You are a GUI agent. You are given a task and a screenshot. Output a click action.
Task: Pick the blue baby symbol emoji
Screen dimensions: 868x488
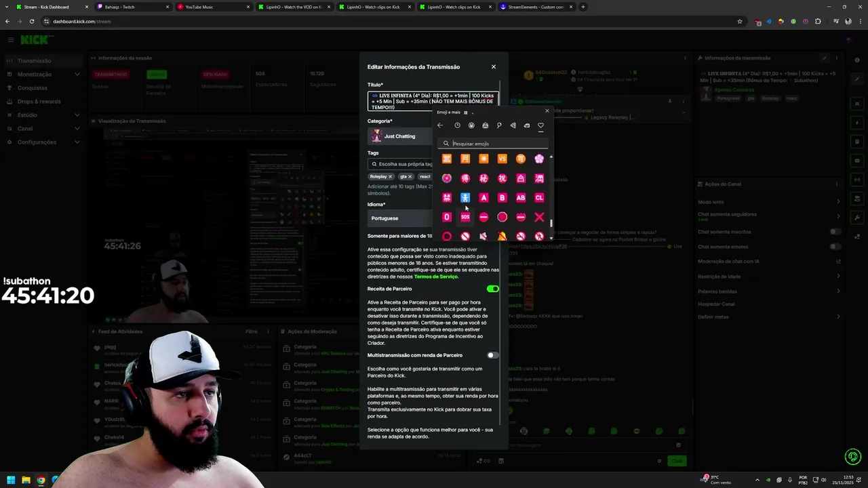(465, 198)
